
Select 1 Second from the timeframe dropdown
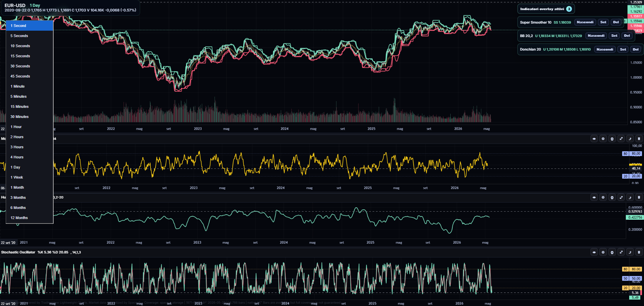30,26
